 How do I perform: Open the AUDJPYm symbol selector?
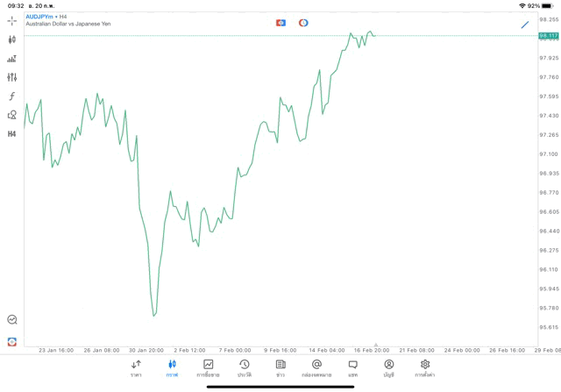tap(39, 17)
